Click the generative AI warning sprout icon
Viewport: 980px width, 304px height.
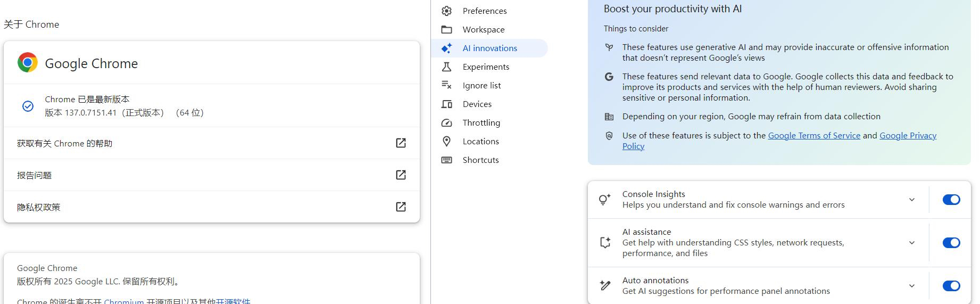pyautogui.click(x=609, y=47)
